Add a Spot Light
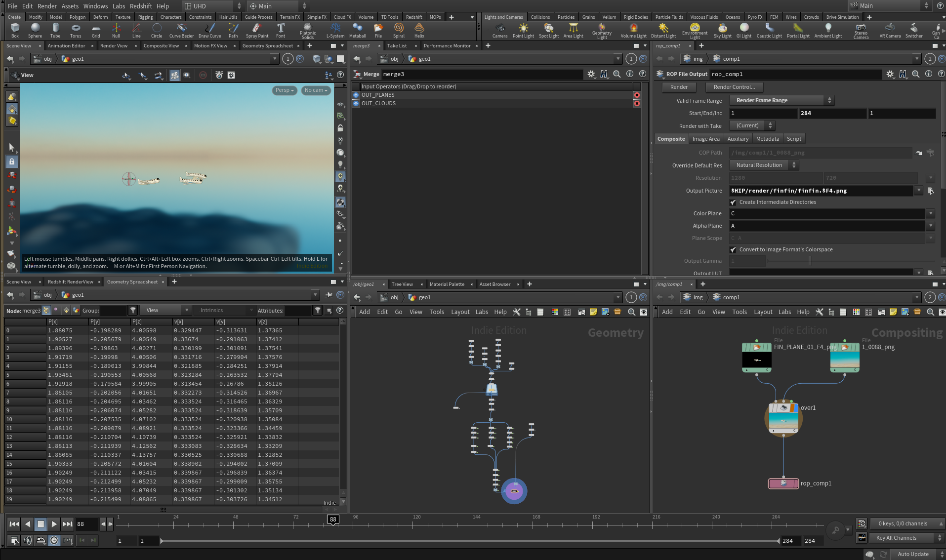The width and height of the screenshot is (946, 560). [x=549, y=30]
